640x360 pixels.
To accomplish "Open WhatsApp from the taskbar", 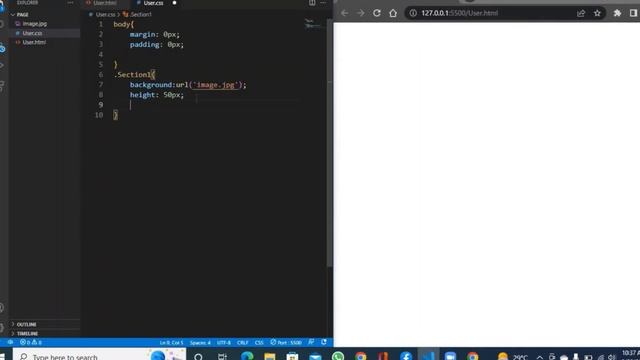I will click(x=338, y=356).
